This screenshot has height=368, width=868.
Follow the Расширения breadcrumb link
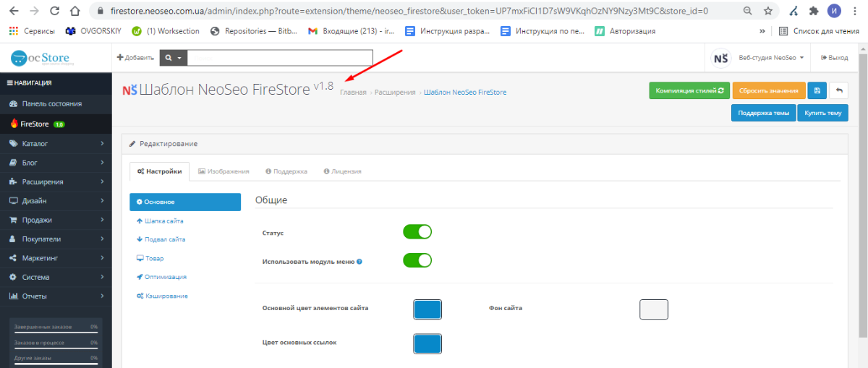[395, 93]
